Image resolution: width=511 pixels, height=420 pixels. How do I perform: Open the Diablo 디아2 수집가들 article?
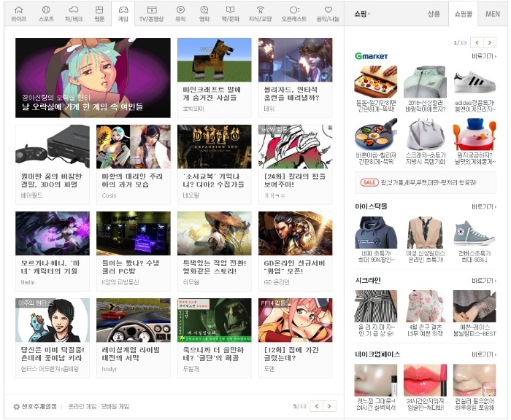[215, 164]
